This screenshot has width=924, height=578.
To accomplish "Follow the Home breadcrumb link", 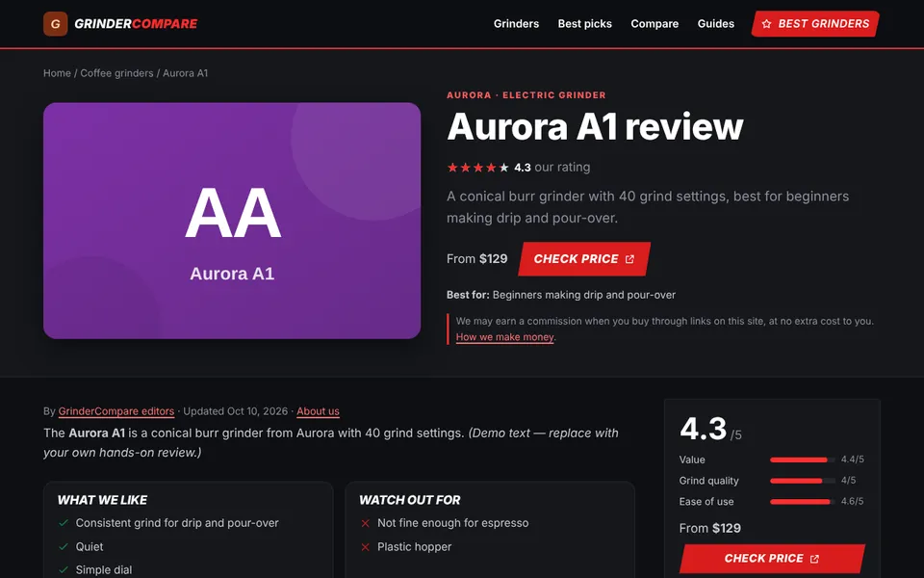I will click(x=57, y=73).
